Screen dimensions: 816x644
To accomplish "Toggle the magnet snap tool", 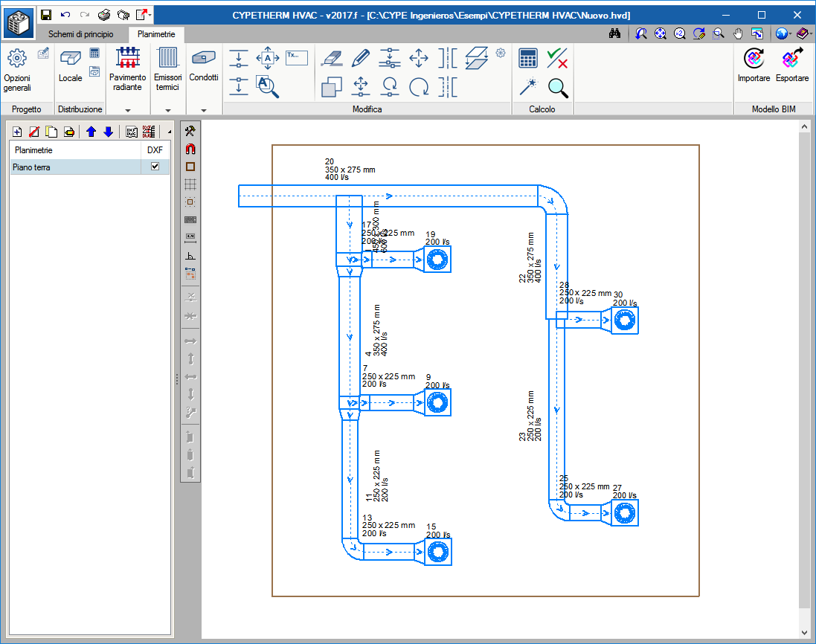I will (190, 149).
